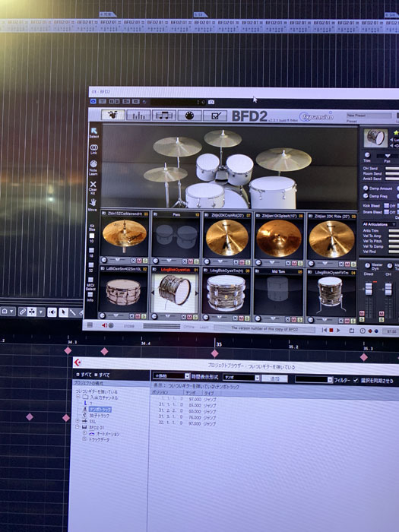Screen dimensions: 399x532
Task: Select the tempo track item in project tree
Action: 100,410
